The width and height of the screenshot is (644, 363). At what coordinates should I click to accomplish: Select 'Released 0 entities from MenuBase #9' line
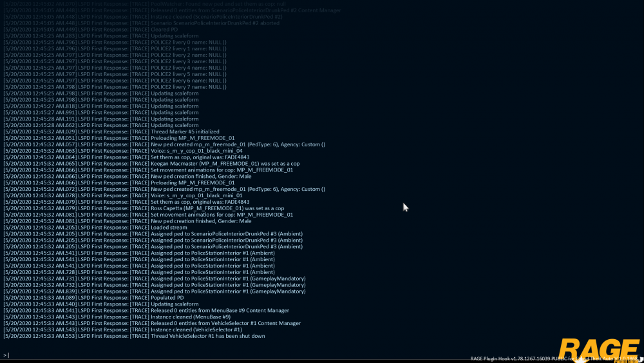point(146,310)
